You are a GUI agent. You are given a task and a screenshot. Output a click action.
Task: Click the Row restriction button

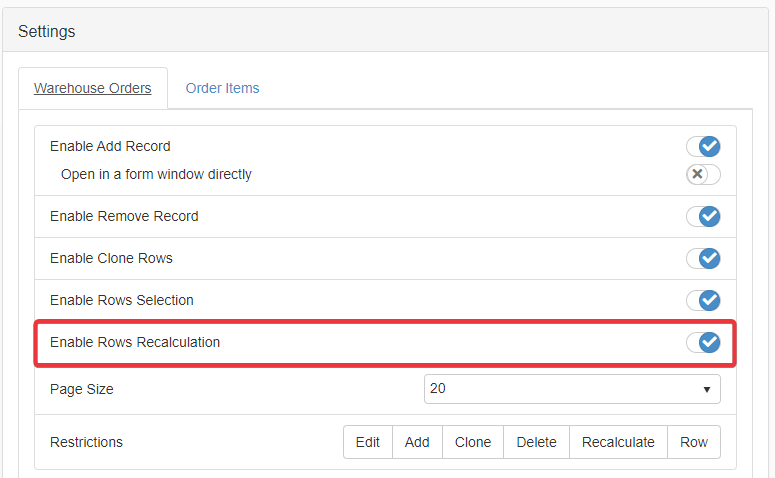pyautogui.click(x=694, y=442)
